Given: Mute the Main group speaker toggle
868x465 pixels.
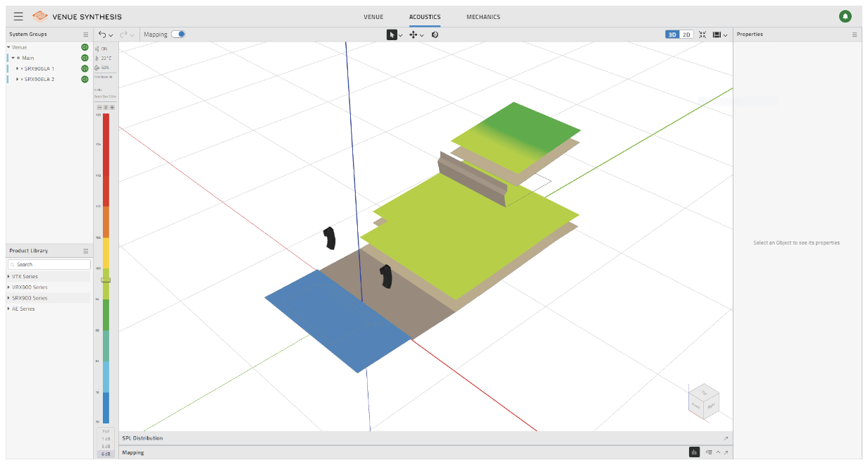Looking at the screenshot, I should pyautogui.click(x=85, y=58).
